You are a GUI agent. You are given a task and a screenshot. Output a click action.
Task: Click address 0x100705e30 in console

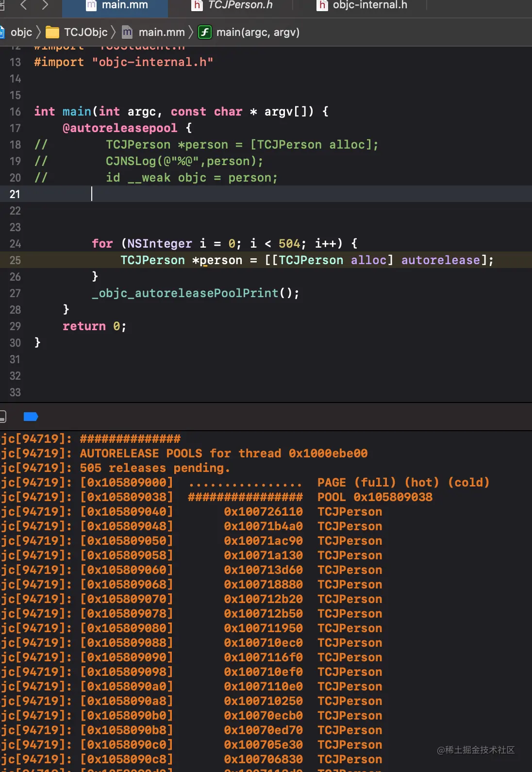[x=263, y=745]
